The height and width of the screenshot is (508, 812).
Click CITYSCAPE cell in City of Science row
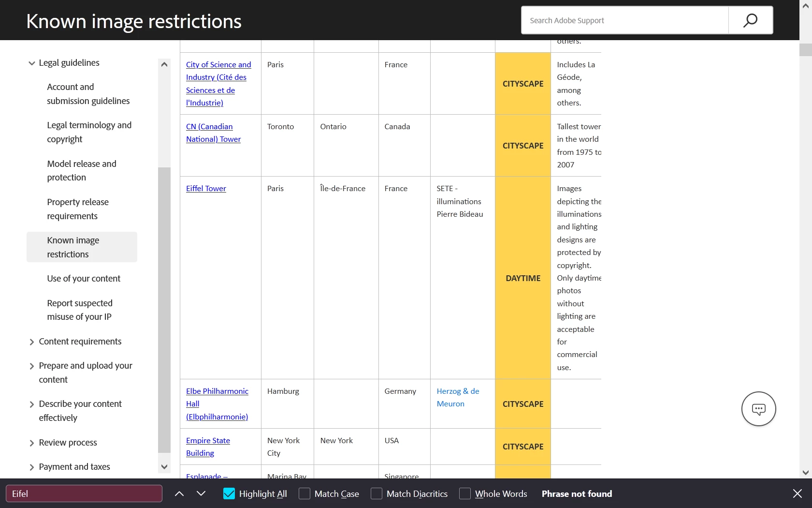523,84
